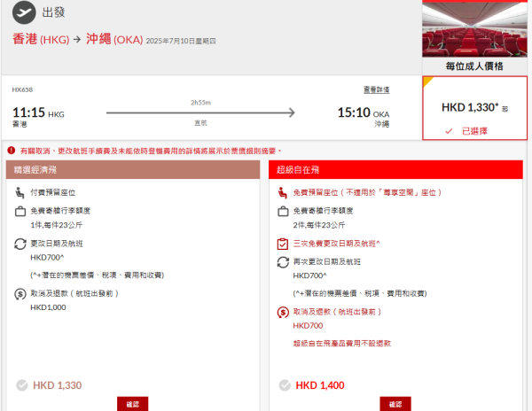Click the red warning exclamation icon
Screen dimensions: 532x411
12,150
